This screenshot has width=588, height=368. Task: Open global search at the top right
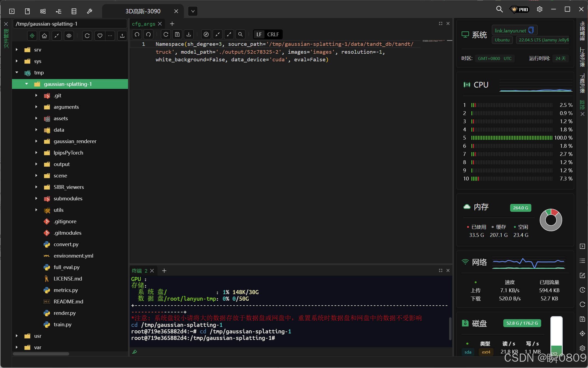click(499, 9)
